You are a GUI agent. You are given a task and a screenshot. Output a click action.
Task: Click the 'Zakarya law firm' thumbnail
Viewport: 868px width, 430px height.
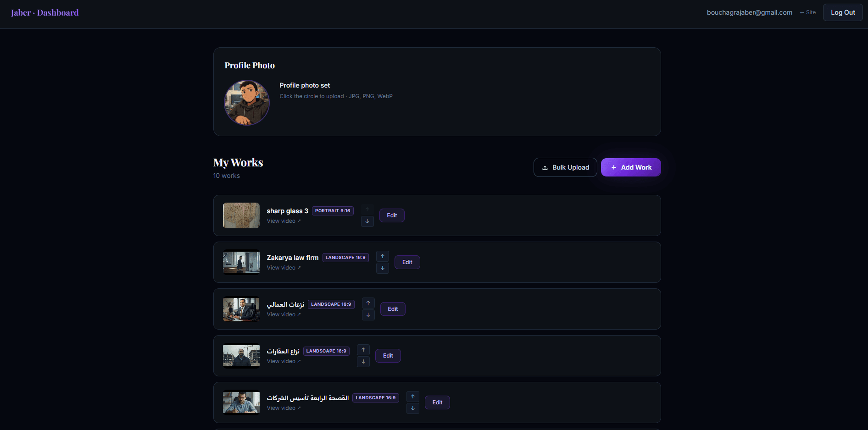(241, 262)
